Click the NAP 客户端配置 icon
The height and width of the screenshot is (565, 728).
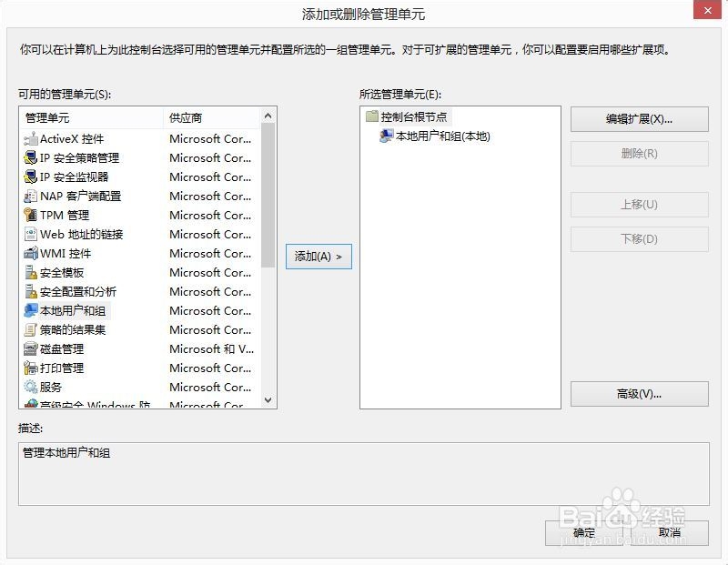pyautogui.click(x=31, y=196)
